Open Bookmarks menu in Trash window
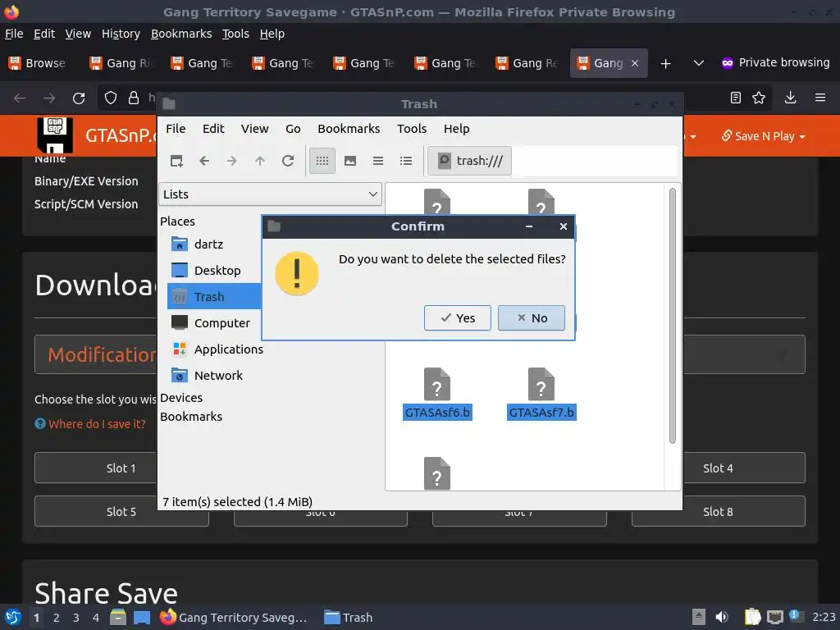Image resolution: width=840 pixels, height=630 pixels. coord(349,129)
